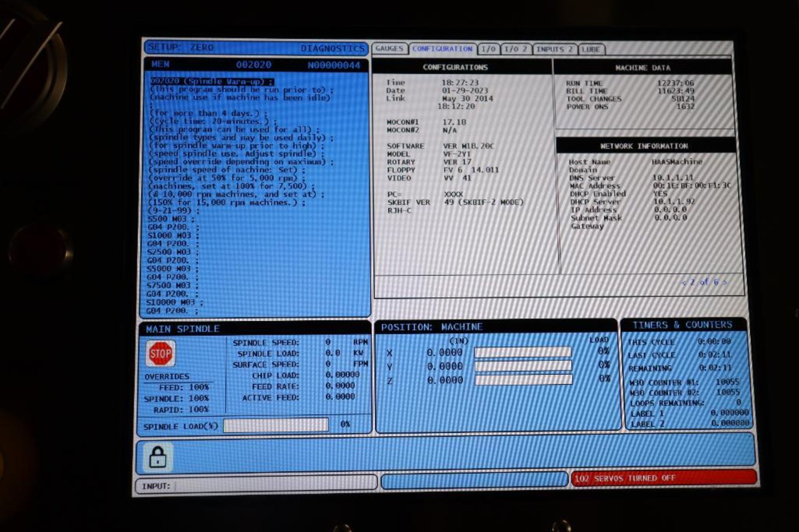This screenshot has height=532, width=799.
Task: Click the SPINDLE LOAD(%) progress bar
Action: tap(276, 425)
